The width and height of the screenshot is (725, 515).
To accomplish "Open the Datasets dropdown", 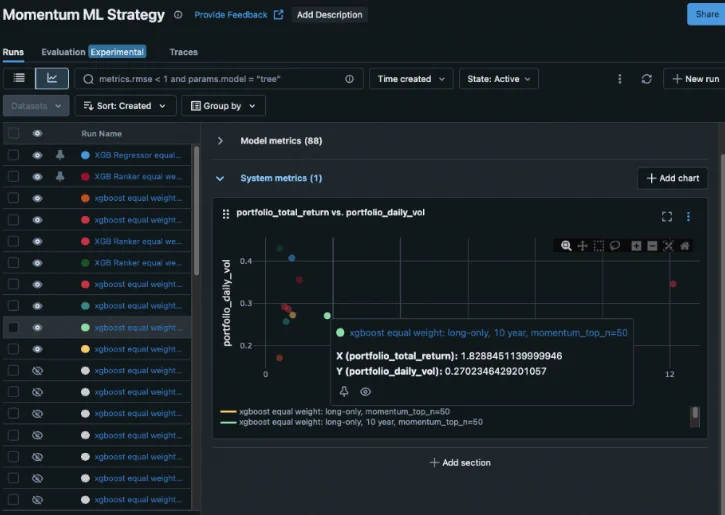I will point(36,106).
